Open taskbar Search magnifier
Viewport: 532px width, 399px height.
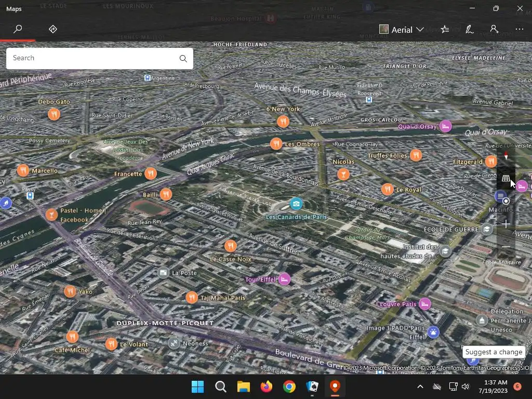(220, 387)
